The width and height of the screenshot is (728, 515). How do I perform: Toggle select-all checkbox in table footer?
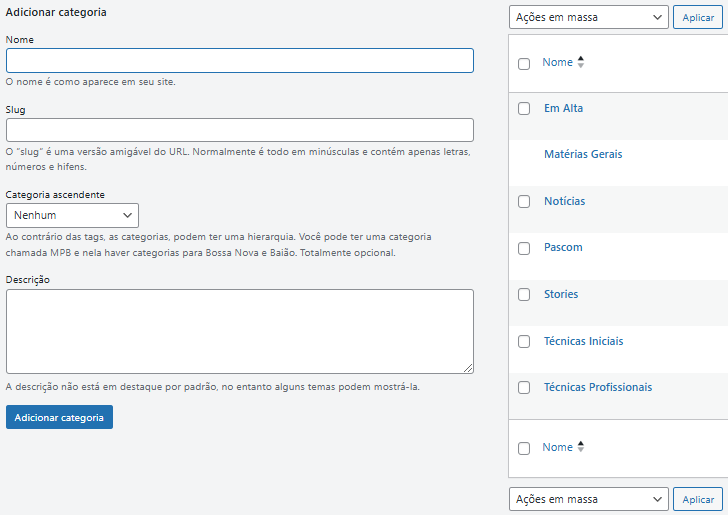tap(524, 448)
